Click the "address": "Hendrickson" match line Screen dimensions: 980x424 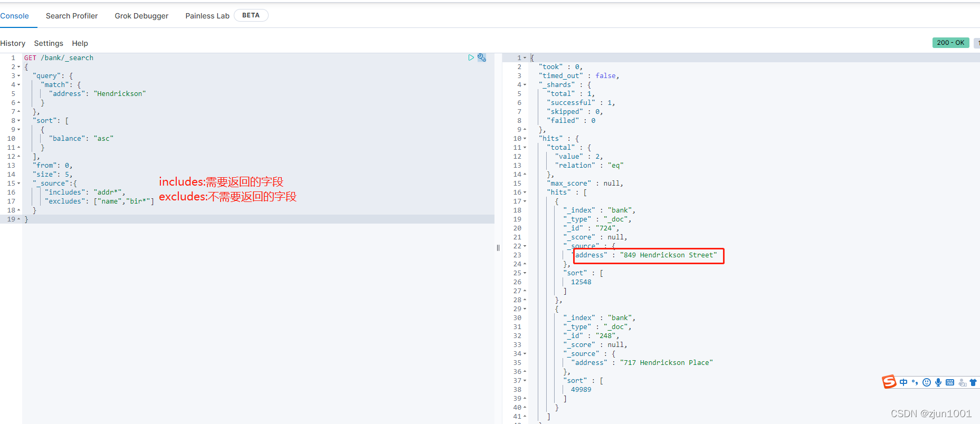point(97,94)
